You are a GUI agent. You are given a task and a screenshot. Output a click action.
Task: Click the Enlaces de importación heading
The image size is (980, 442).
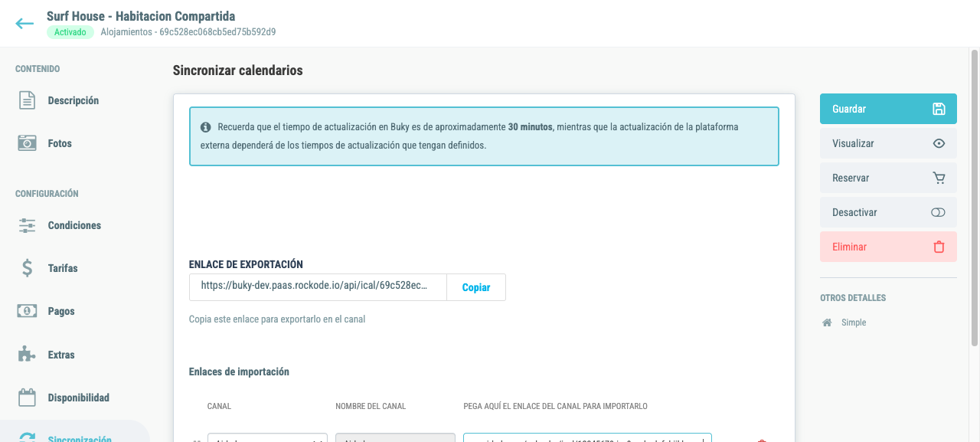[x=239, y=372]
